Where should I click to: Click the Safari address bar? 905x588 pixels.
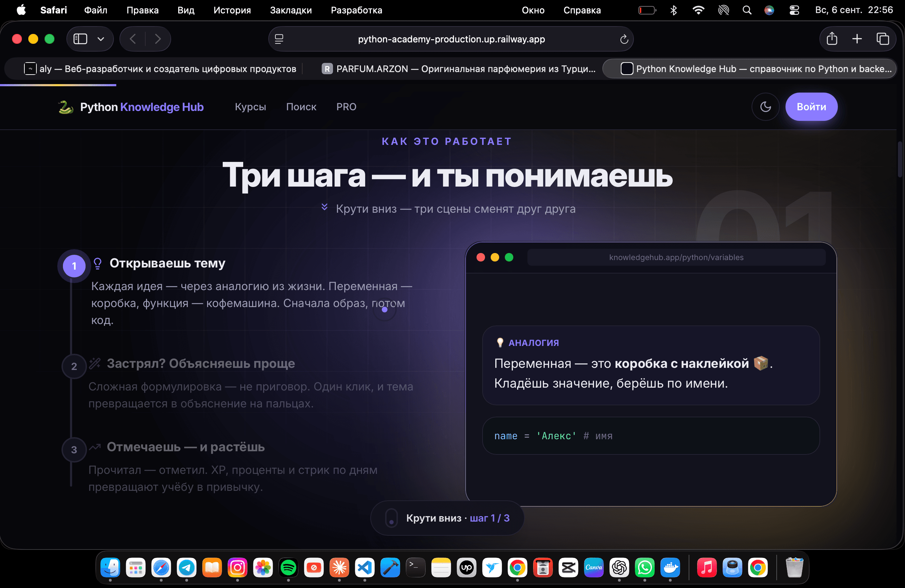coord(451,39)
